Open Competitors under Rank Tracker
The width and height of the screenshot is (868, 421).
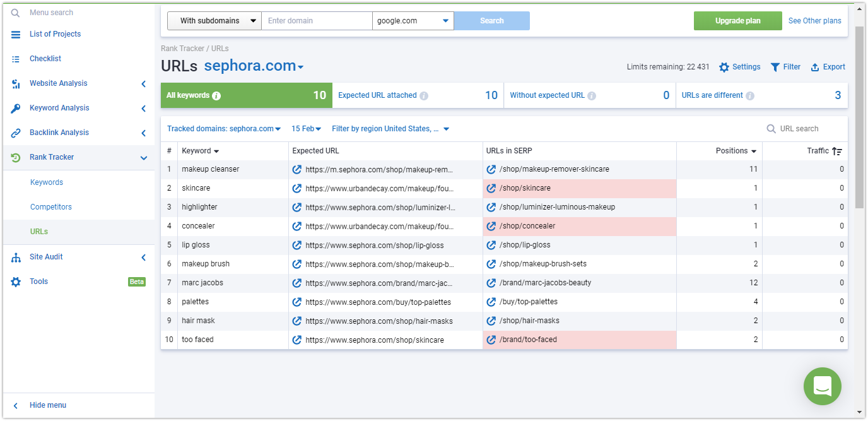point(51,207)
